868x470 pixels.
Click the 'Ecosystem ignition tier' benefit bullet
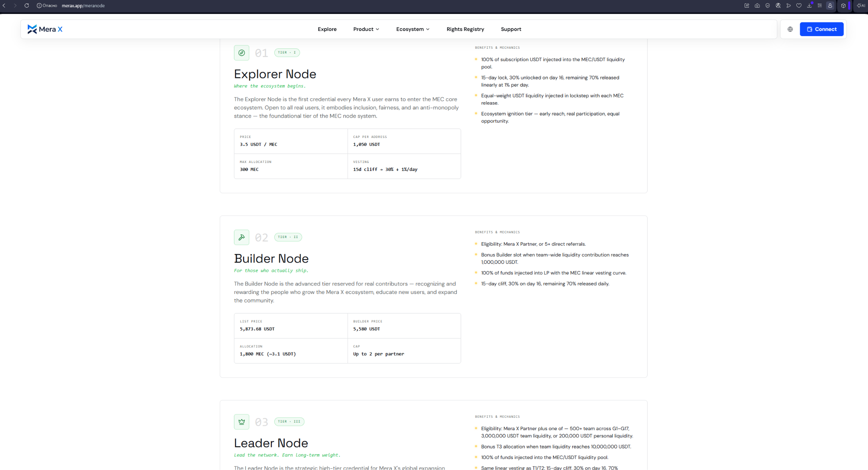550,117
